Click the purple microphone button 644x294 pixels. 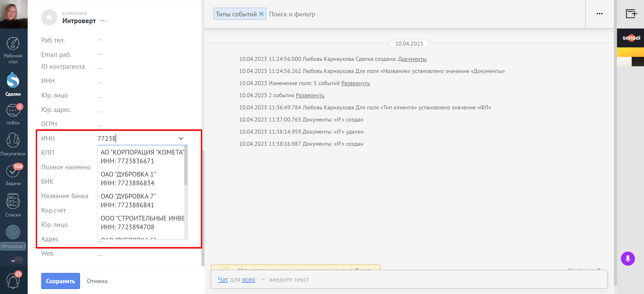tap(628, 259)
